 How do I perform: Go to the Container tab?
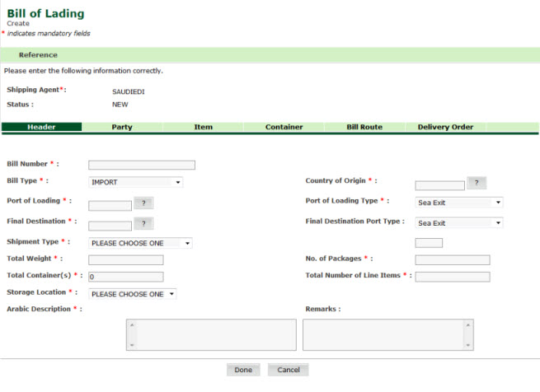tap(284, 128)
